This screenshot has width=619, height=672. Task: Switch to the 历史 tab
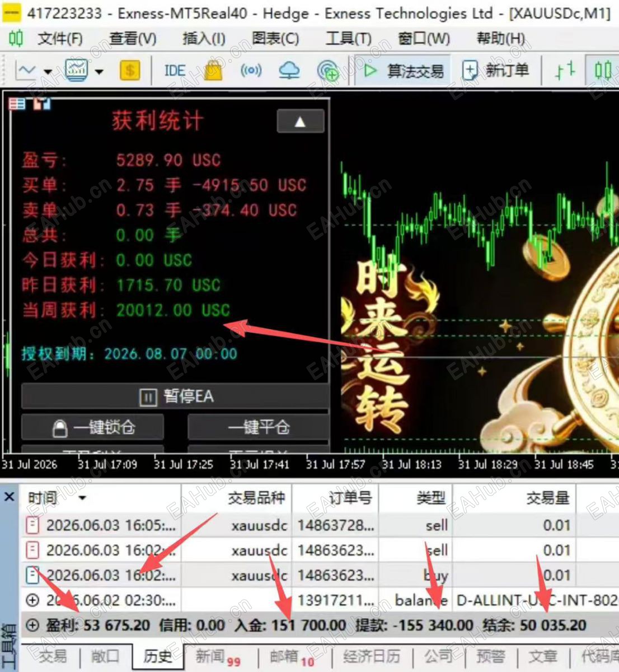pos(157,656)
